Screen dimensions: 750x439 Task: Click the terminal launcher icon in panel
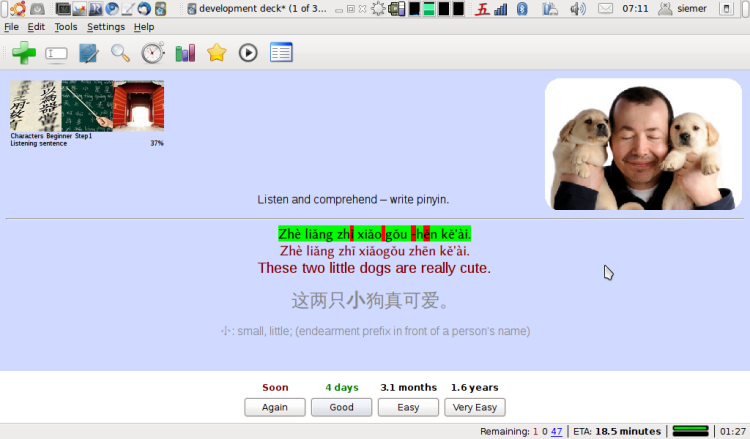point(63,9)
